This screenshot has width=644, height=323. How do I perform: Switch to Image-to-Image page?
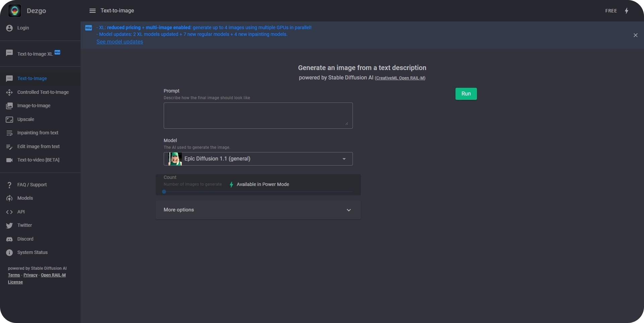point(40,106)
